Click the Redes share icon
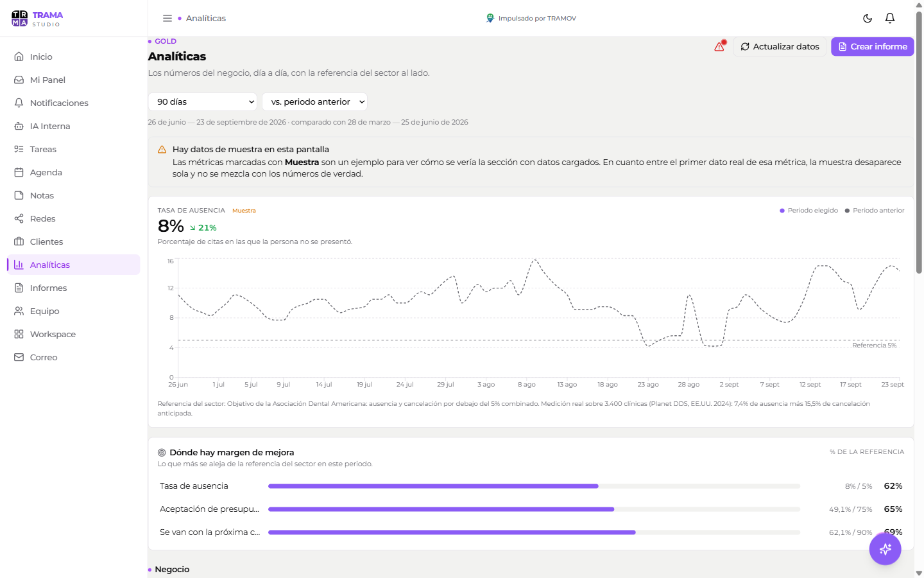Image resolution: width=924 pixels, height=578 pixels. click(x=19, y=218)
